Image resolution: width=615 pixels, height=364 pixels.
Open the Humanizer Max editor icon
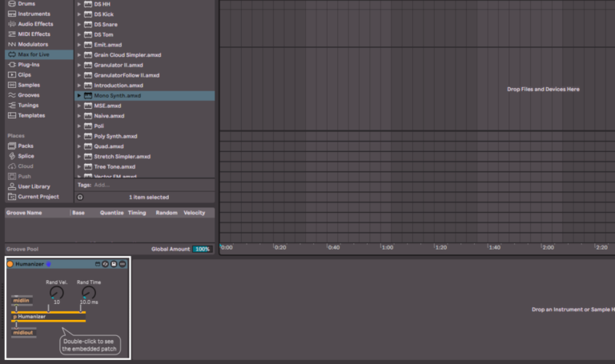[x=98, y=264]
